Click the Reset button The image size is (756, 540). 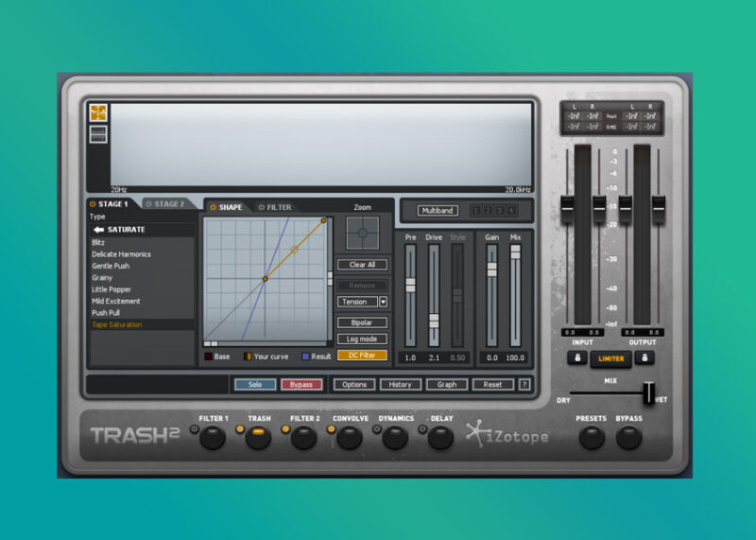492,385
